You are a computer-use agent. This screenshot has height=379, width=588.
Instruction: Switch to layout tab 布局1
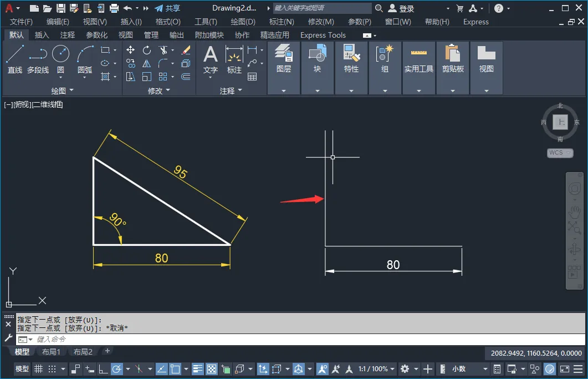[x=51, y=352]
